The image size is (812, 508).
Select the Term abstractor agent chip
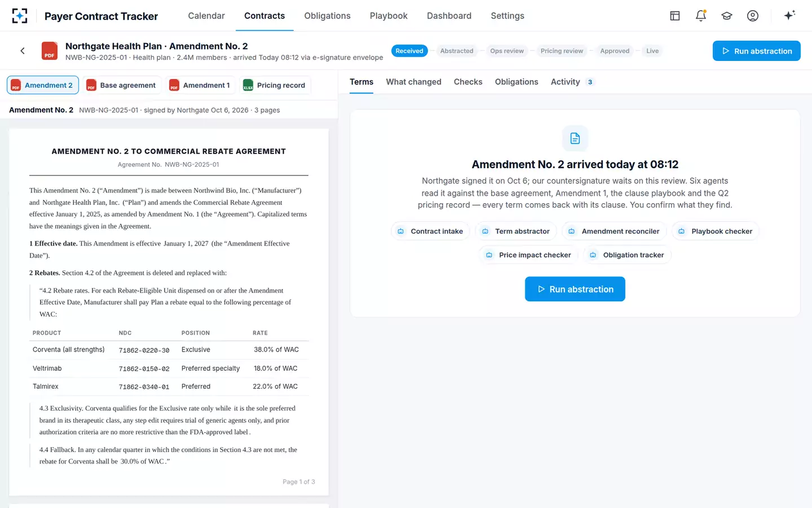click(x=516, y=231)
